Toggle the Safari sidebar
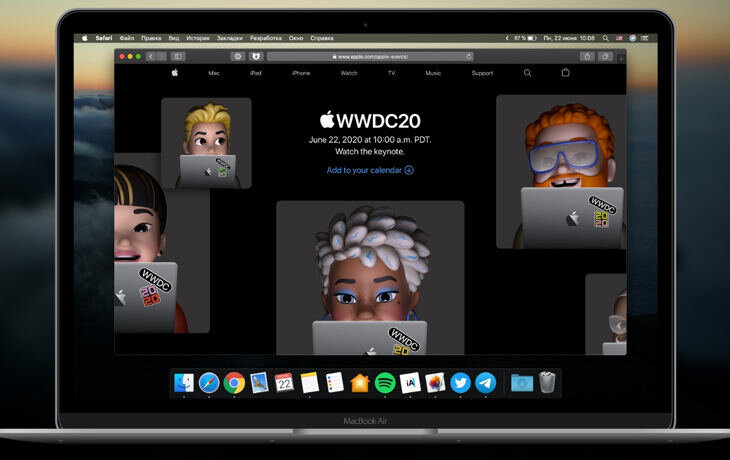 pyautogui.click(x=178, y=56)
